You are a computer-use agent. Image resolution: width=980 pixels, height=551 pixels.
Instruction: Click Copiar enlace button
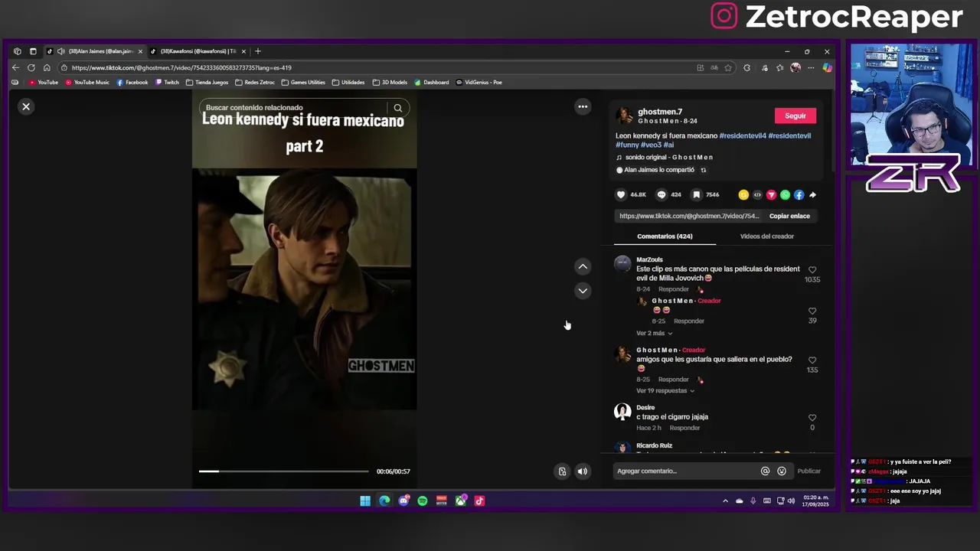[x=789, y=216]
